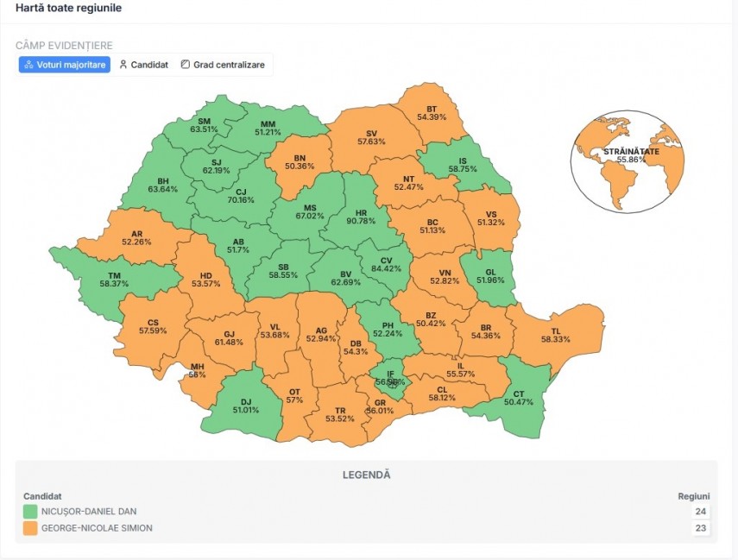Select the Voturi majoritare highlight option
Viewport: 738px width, 560px height.
[65, 65]
